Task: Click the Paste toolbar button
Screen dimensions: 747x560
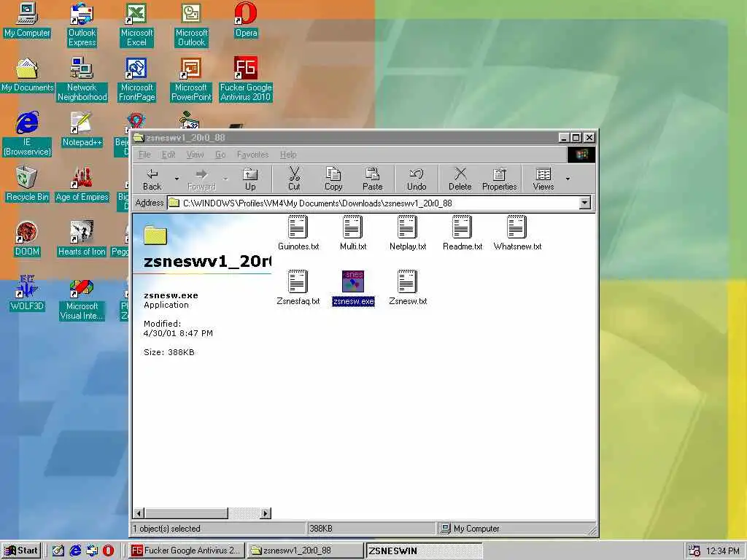Action: tap(373, 179)
